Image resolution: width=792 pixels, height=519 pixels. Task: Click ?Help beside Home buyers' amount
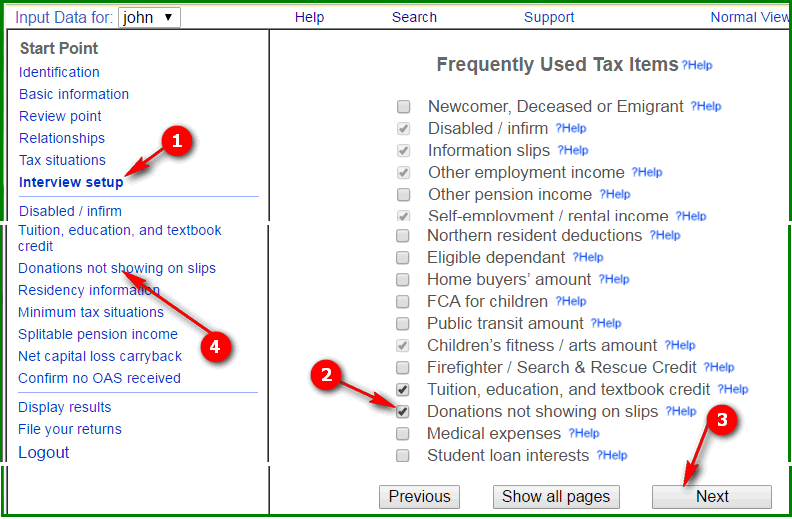(x=614, y=280)
